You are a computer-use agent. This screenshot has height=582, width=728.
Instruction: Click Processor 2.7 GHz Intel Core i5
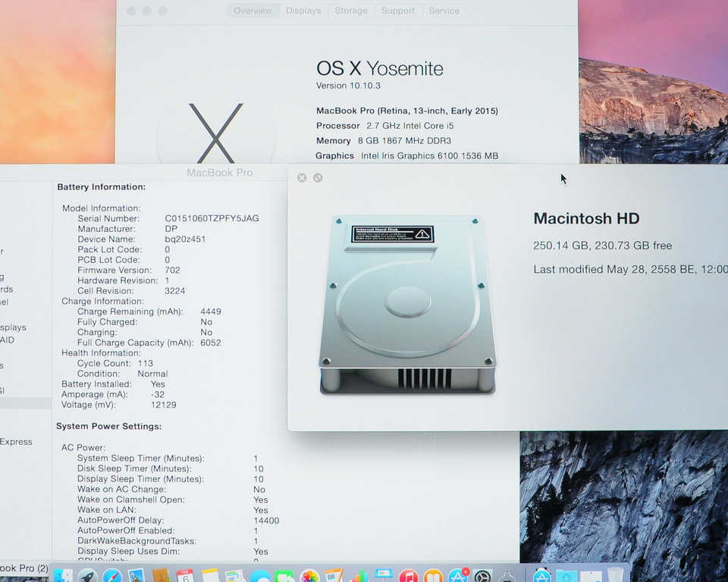point(385,126)
